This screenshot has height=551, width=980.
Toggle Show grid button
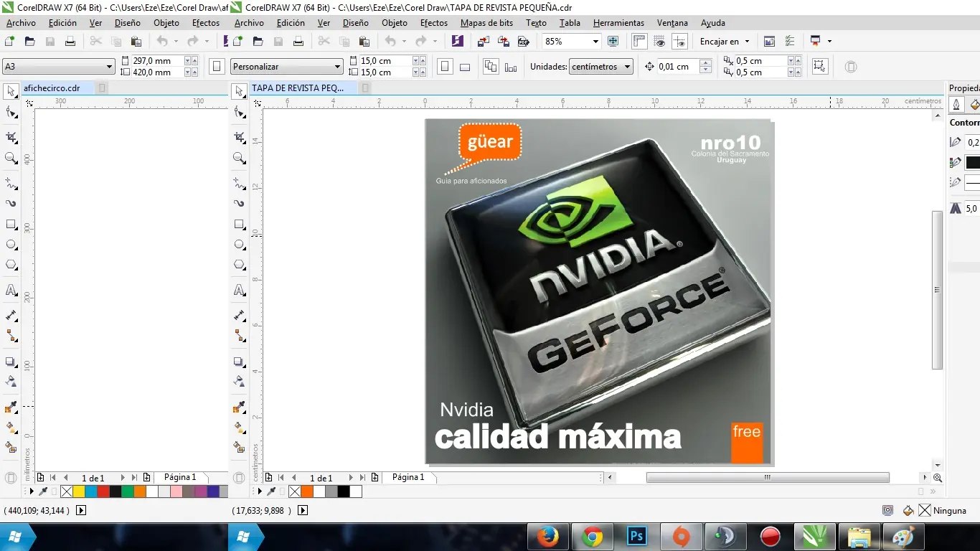pos(659,42)
